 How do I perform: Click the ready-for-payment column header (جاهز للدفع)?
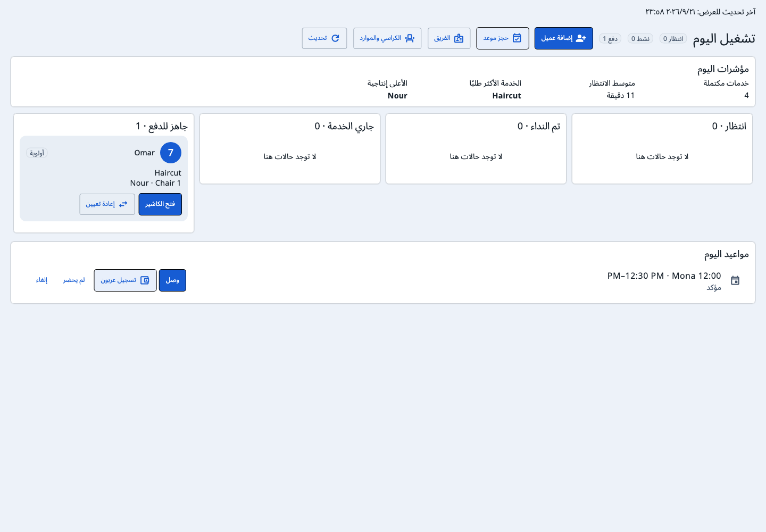tap(162, 126)
